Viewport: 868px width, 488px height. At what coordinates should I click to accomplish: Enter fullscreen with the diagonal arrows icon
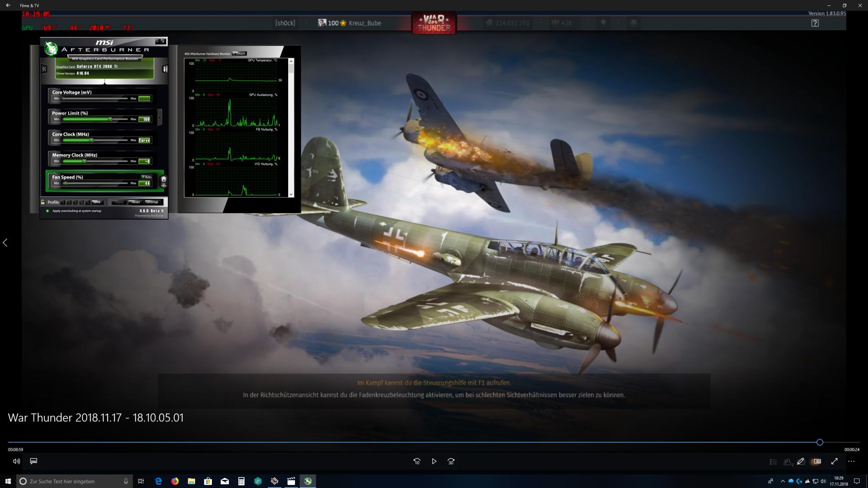(x=834, y=461)
